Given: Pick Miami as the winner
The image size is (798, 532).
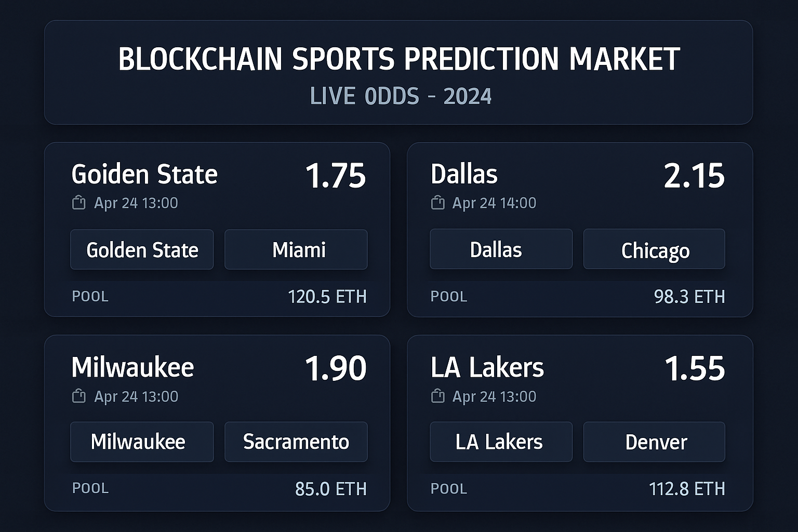Looking at the screenshot, I should pyautogui.click(x=296, y=250).
